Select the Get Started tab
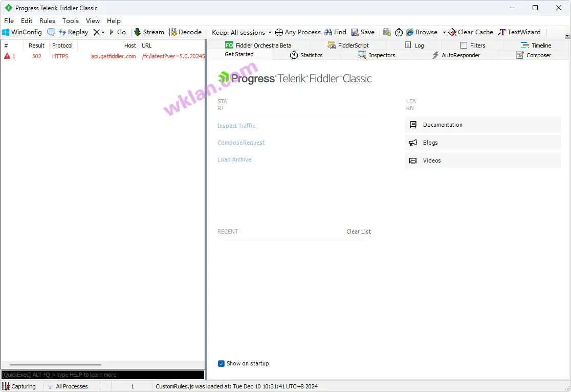 pyautogui.click(x=239, y=55)
